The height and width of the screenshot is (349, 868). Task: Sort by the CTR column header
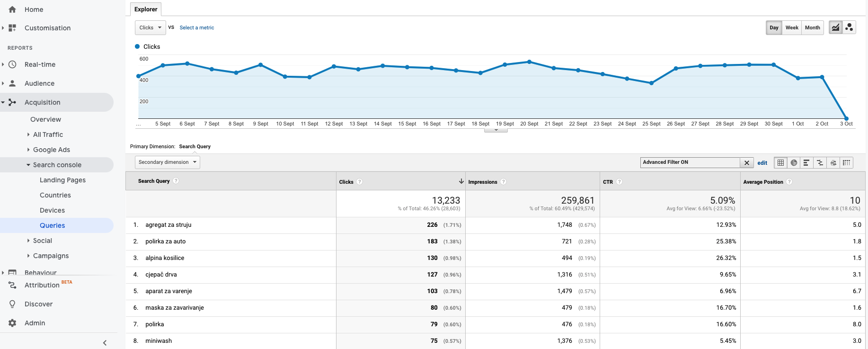click(608, 182)
